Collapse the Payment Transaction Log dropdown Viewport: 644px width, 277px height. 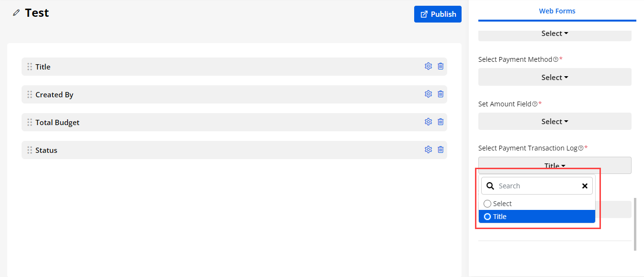tap(554, 165)
